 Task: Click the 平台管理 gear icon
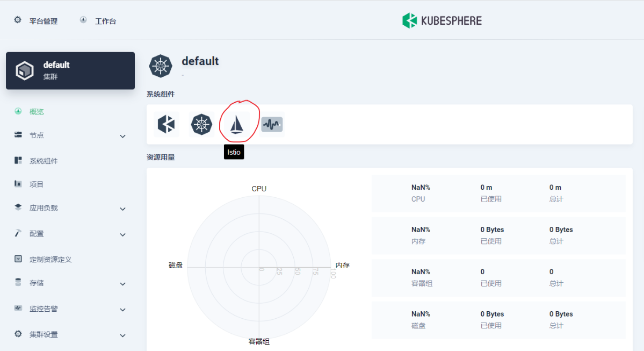click(18, 20)
